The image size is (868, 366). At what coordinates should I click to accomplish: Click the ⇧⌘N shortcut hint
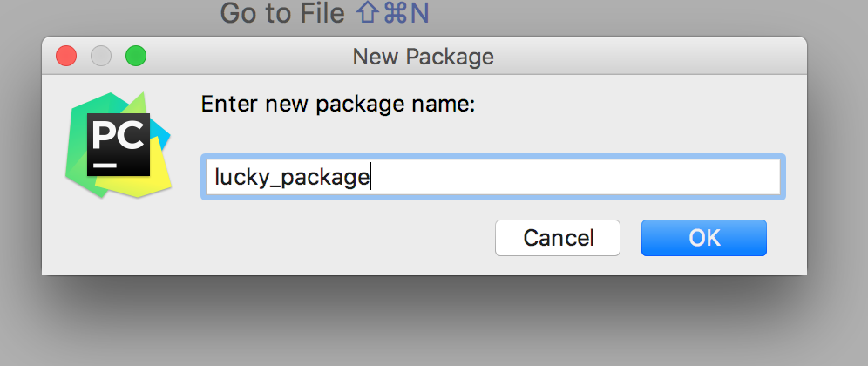pos(392,14)
